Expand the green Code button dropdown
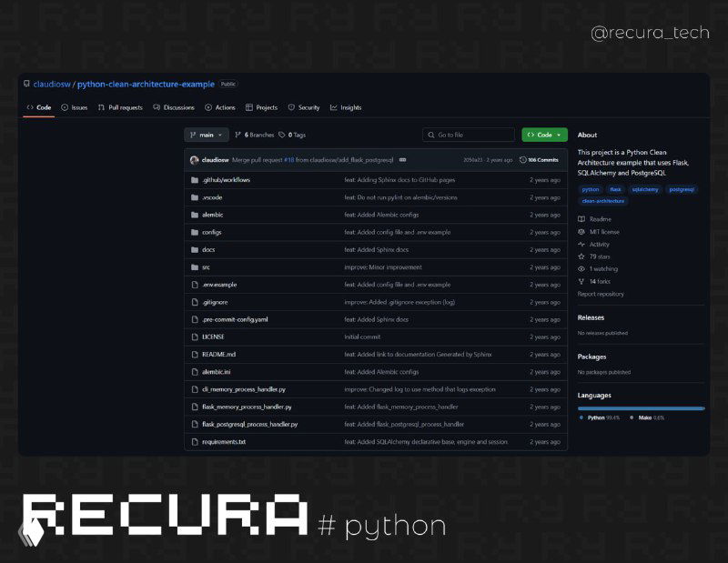 559,134
